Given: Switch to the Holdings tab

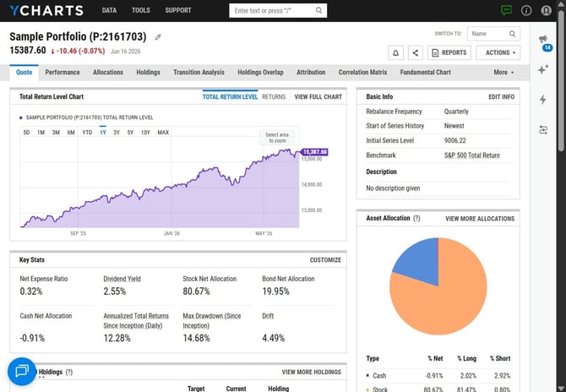Looking at the screenshot, I should (x=148, y=72).
